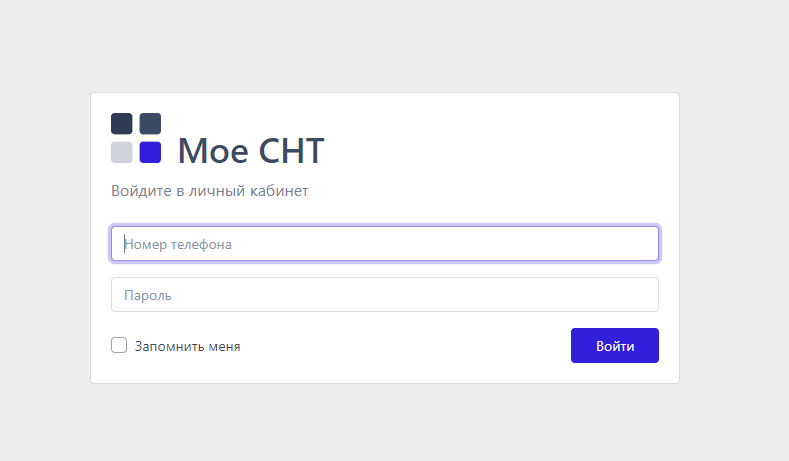Click the word Мое in the heading

[212, 151]
